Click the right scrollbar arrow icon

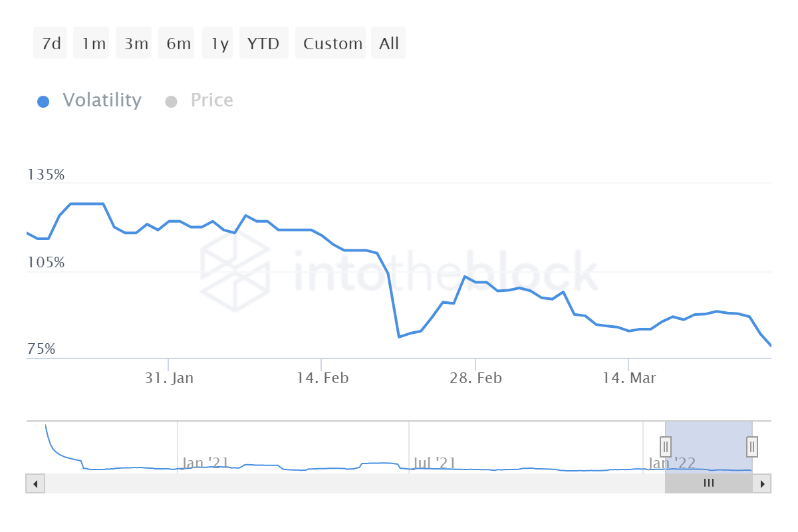[763, 483]
